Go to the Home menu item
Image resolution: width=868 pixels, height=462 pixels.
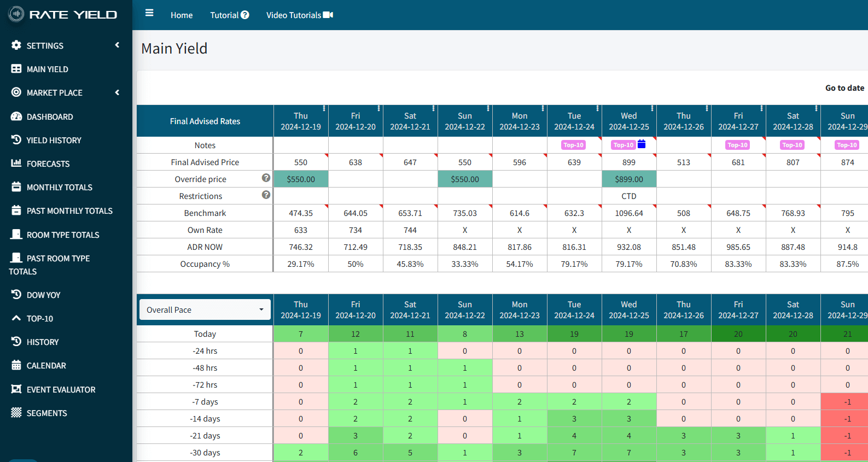pyautogui.click(x=182, y=15)
